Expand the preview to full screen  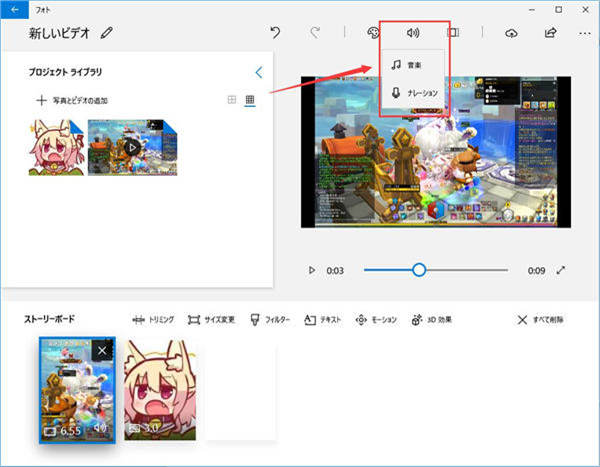[561, 270]
